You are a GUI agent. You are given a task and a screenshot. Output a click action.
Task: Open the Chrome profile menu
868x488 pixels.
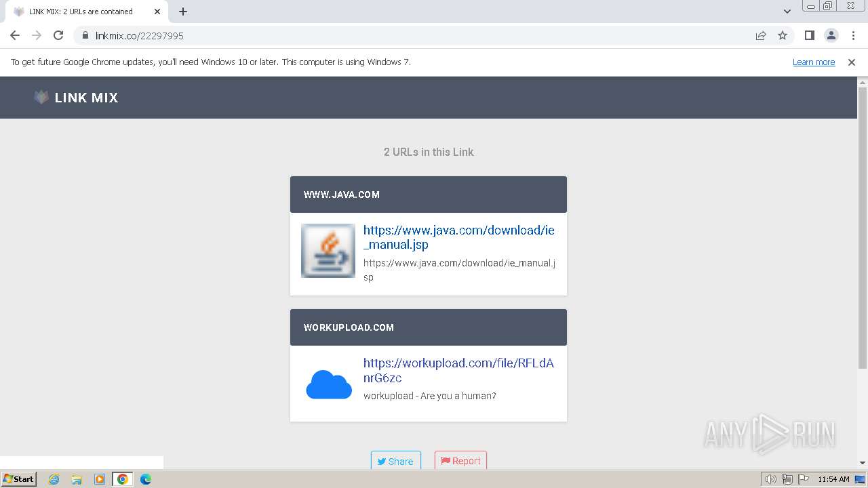click(x=831, y=35)
